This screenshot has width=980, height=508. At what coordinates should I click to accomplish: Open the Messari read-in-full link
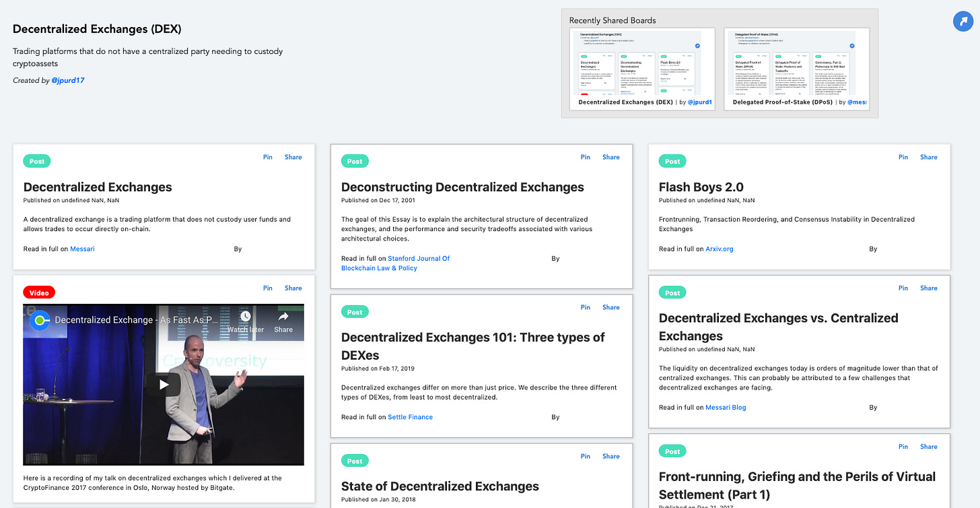coord(82,249)
